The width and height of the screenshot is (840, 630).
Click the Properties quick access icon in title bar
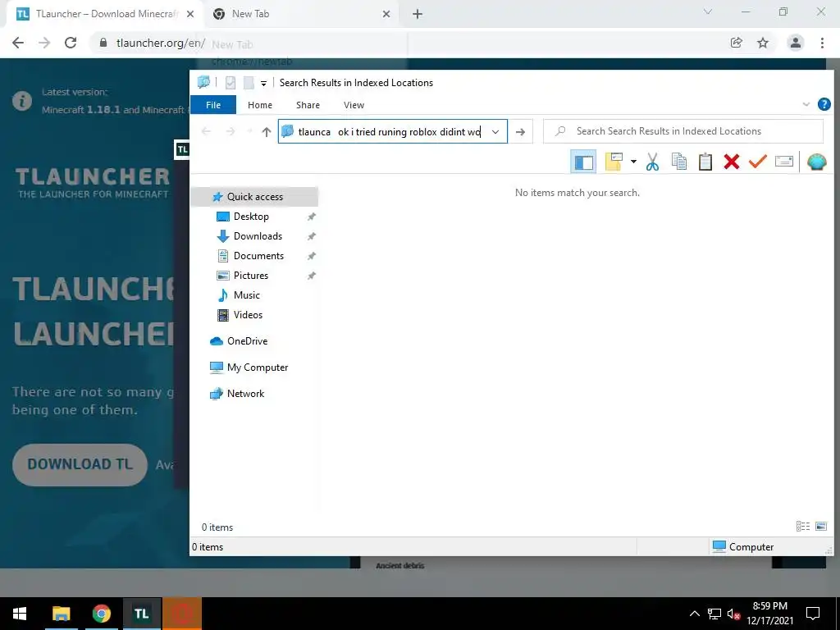click(x=231, y=83)
